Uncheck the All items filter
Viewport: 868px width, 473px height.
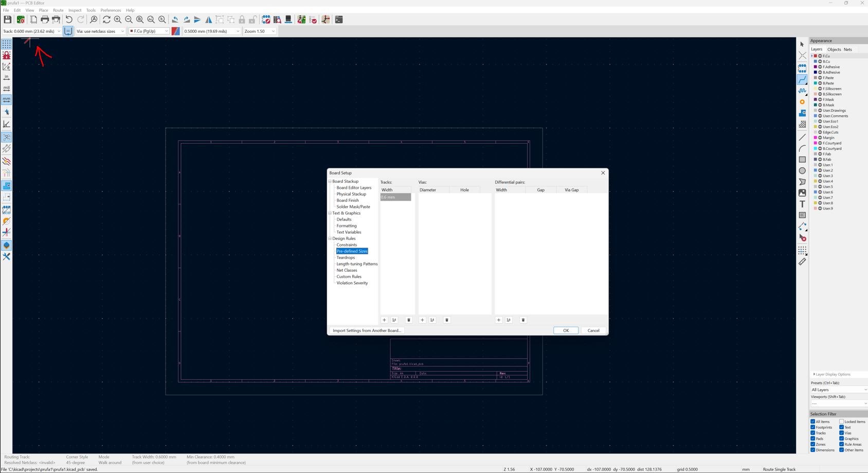813,422
